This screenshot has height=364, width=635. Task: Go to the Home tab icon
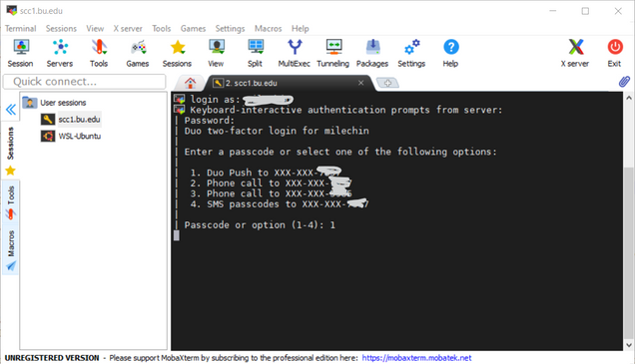coord(190,83)
